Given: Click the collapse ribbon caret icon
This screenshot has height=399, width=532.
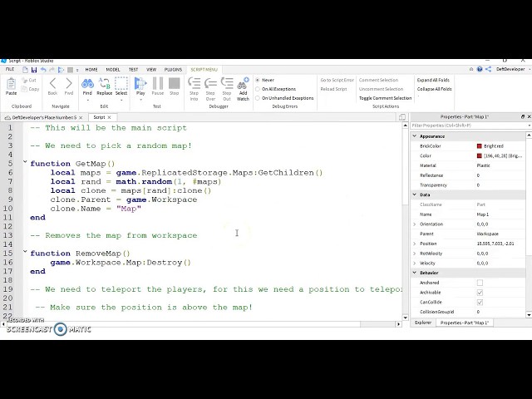Looking at the screenshot, I should tap(471, 69).
